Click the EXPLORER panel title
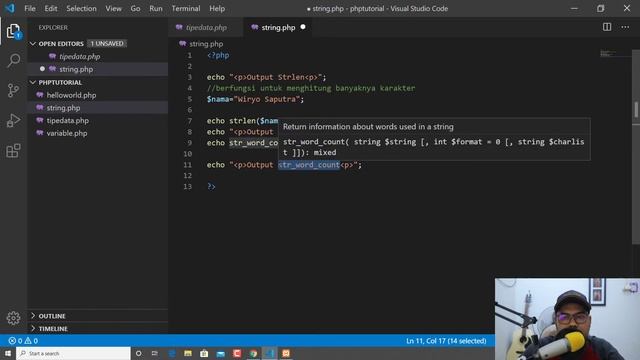 click(53, 27)
